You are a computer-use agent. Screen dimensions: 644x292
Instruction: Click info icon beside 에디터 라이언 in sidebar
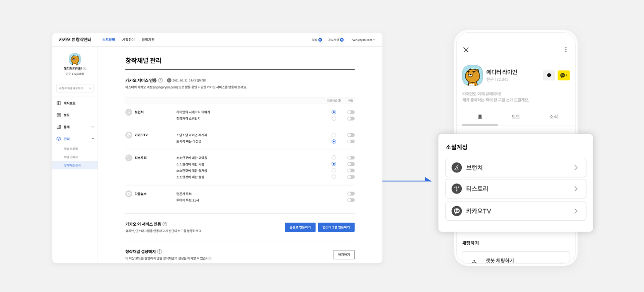(x=85, y=68)
